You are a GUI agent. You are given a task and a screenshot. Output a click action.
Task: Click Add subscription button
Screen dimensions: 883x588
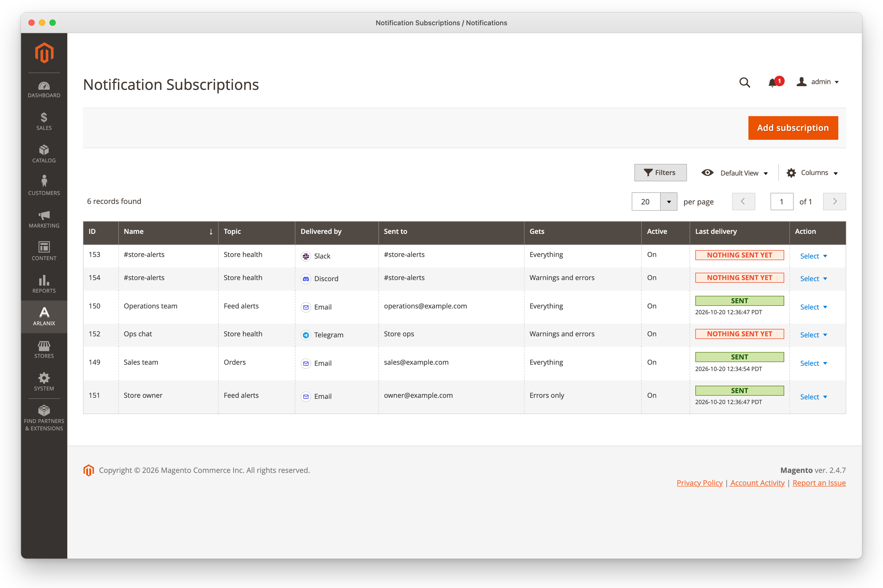pos(793,128)
